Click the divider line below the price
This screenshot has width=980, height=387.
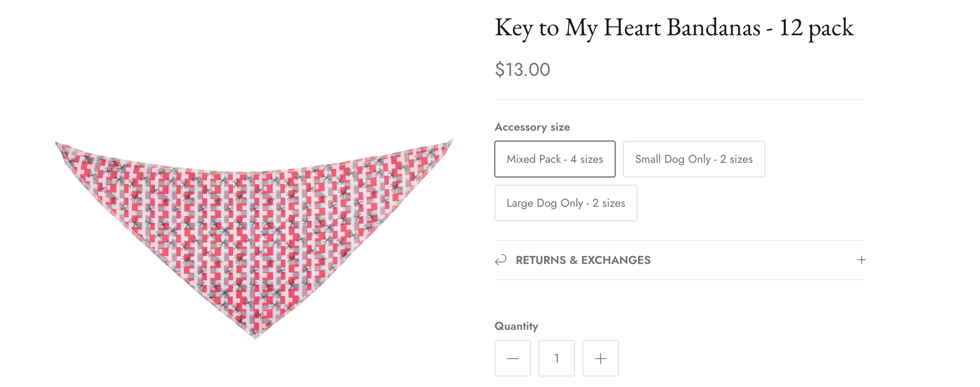click(x=680, y=99)
